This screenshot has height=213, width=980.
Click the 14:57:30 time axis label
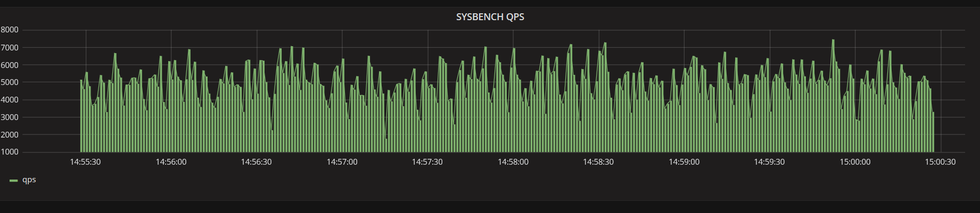coord(427,161)
